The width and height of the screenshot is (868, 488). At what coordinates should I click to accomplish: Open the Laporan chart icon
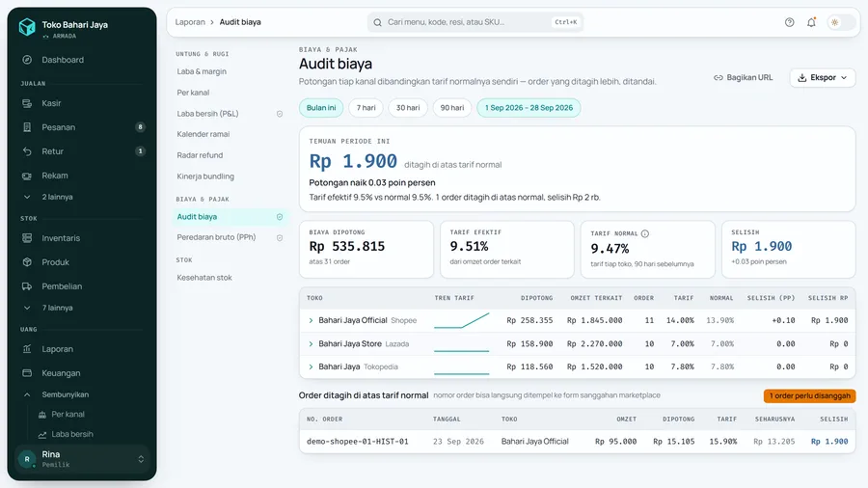click(27, 349)
